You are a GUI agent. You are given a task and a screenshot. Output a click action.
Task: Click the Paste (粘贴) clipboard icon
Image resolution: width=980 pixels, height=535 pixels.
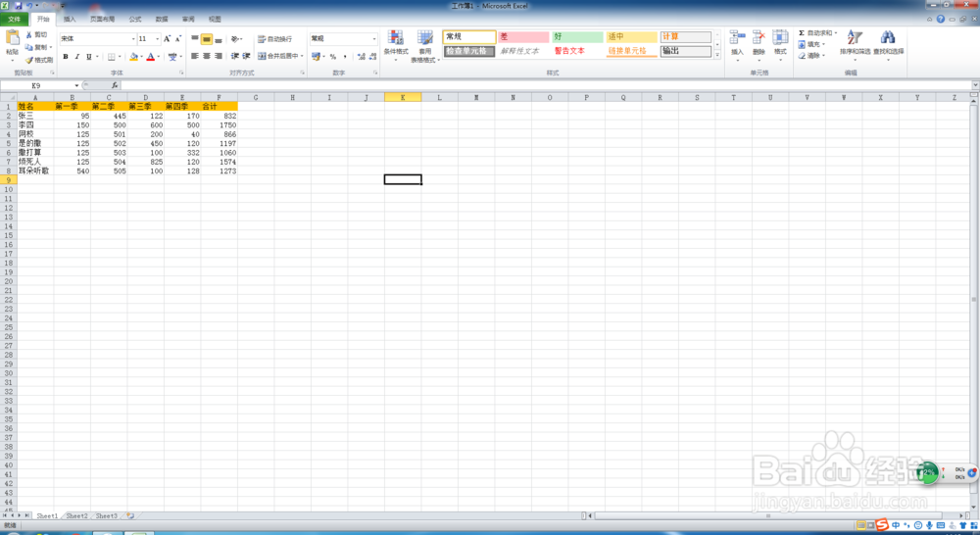[12, 39]
